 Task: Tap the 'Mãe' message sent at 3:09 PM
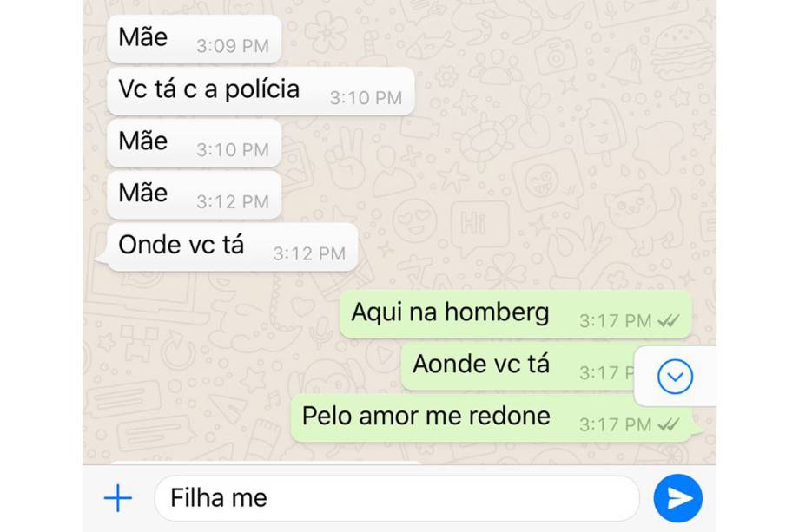pos(194,39)
